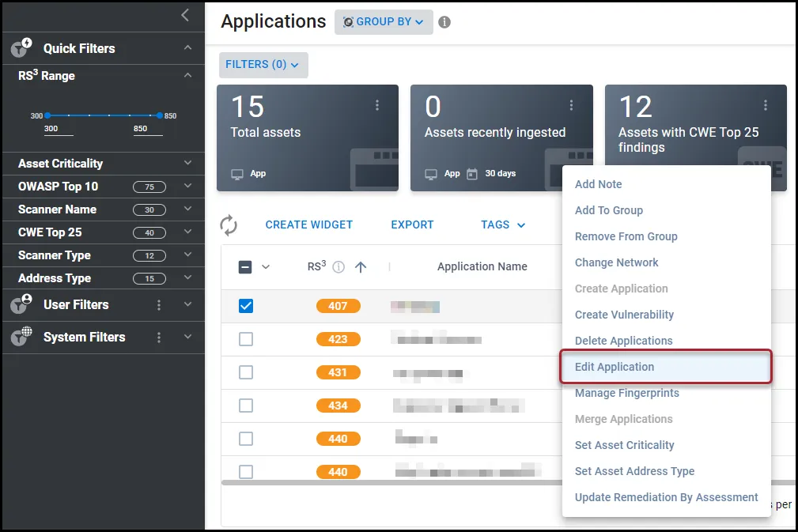Viewport: 798px width, 532px height.
Task: Click the refresh arrows icon
Action: click(229, 224)
